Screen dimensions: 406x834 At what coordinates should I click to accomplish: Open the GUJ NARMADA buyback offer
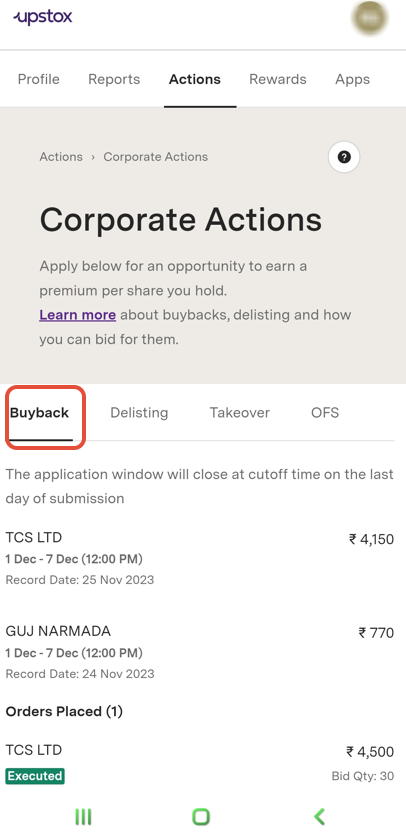coord(200,652)
